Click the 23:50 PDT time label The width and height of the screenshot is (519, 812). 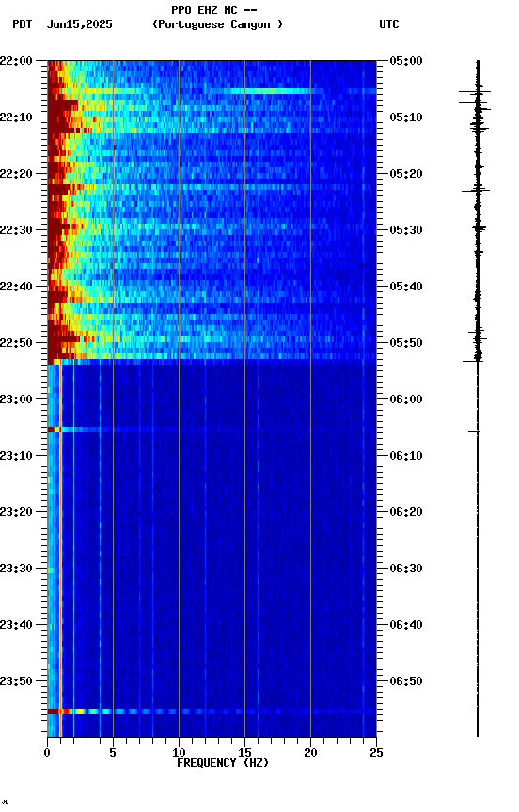tap(16, 681)
